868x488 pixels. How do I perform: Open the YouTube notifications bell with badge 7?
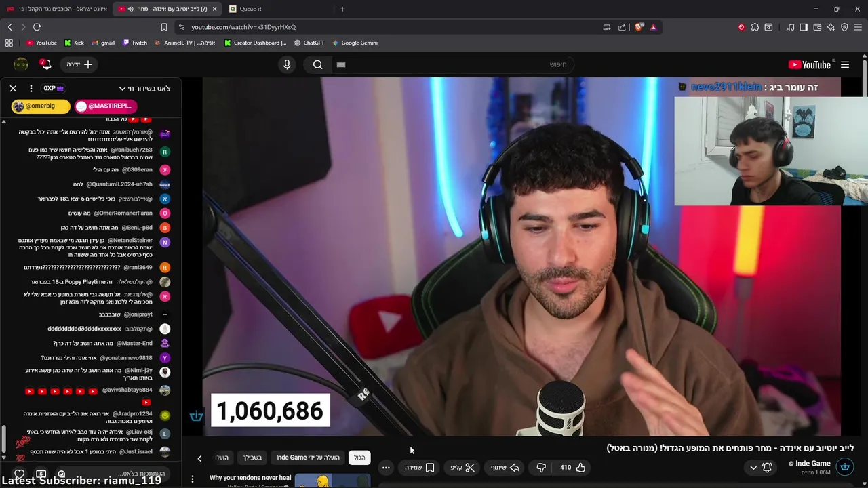click(x=45, y=64)
